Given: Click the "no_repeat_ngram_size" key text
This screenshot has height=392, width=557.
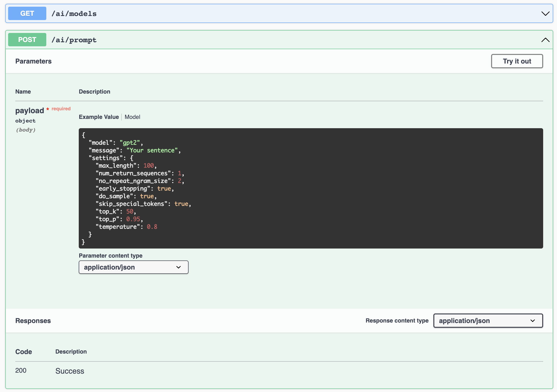Looking at the screenshot, I should pyautogui.click(x=133, y=181).
